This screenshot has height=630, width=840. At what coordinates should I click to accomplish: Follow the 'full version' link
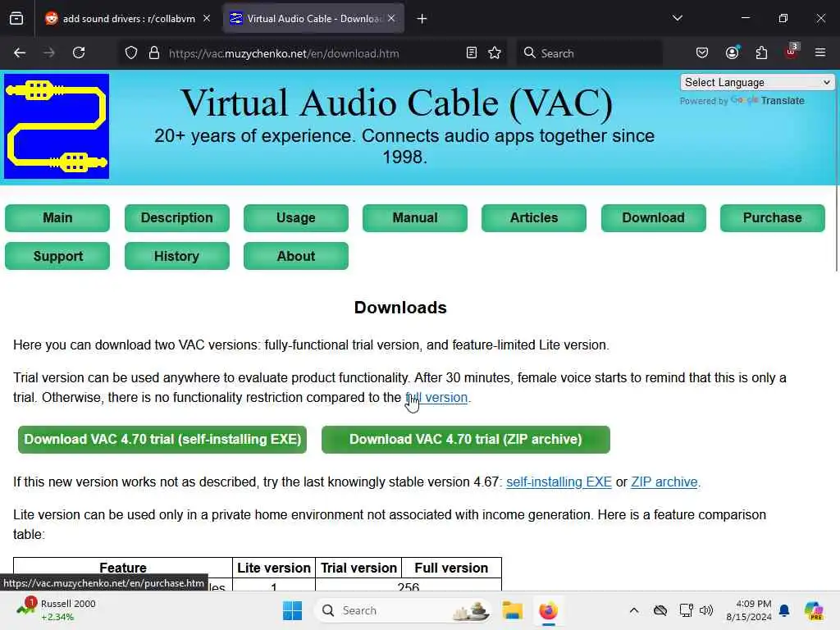(436, 398)
